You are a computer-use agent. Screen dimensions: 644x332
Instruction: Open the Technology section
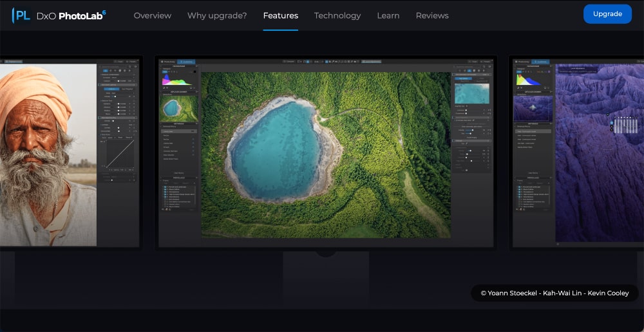click(337, 15)
